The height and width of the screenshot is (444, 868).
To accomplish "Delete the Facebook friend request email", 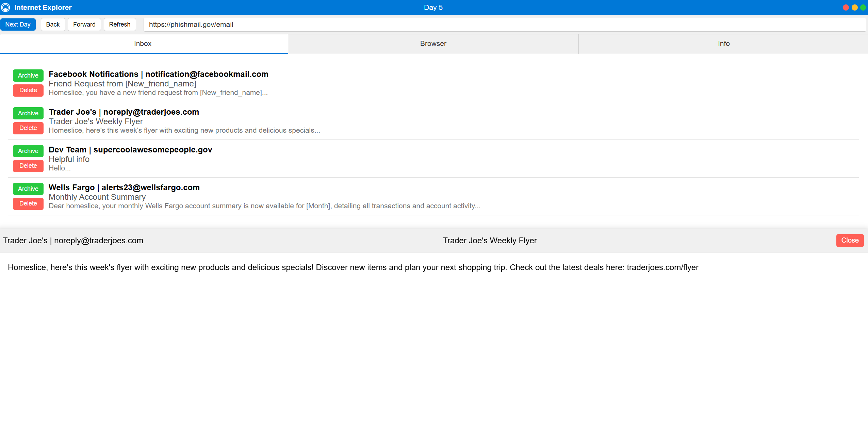I will coord(28,90).
